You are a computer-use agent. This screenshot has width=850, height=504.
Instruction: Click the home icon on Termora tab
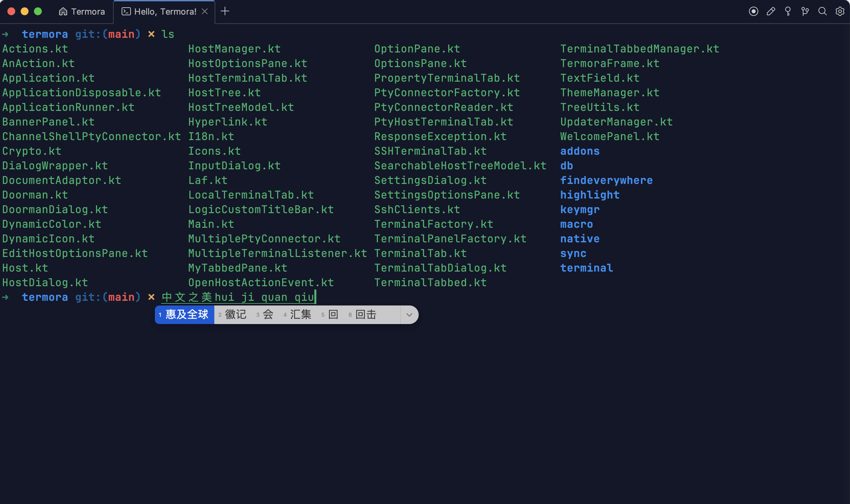coord(63,12)
